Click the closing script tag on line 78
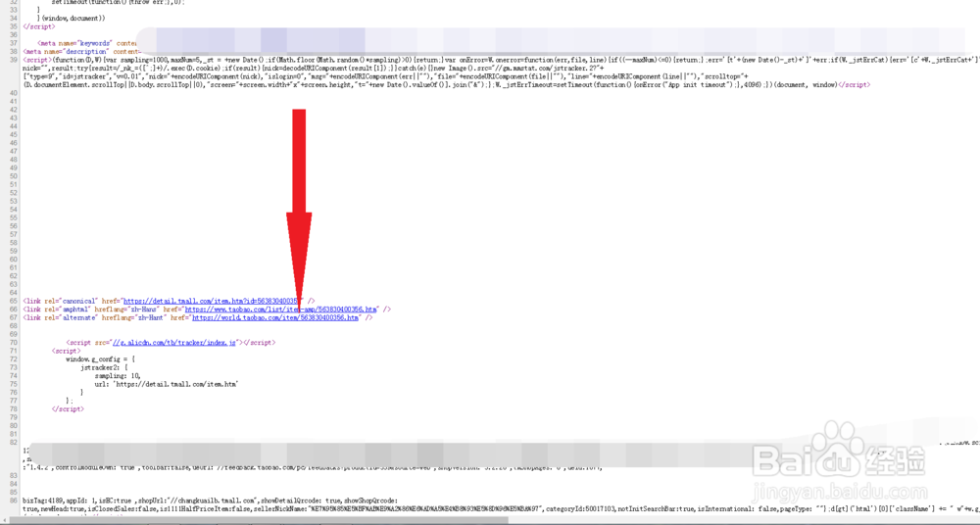The image size is (980, 525). (68, 408)
